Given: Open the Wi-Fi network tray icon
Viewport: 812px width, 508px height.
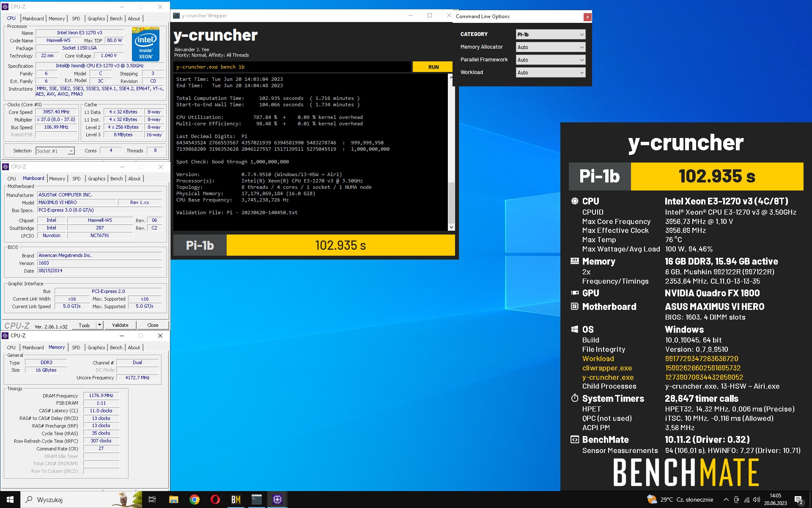Looking at the screenshot, I should (746, 500).
